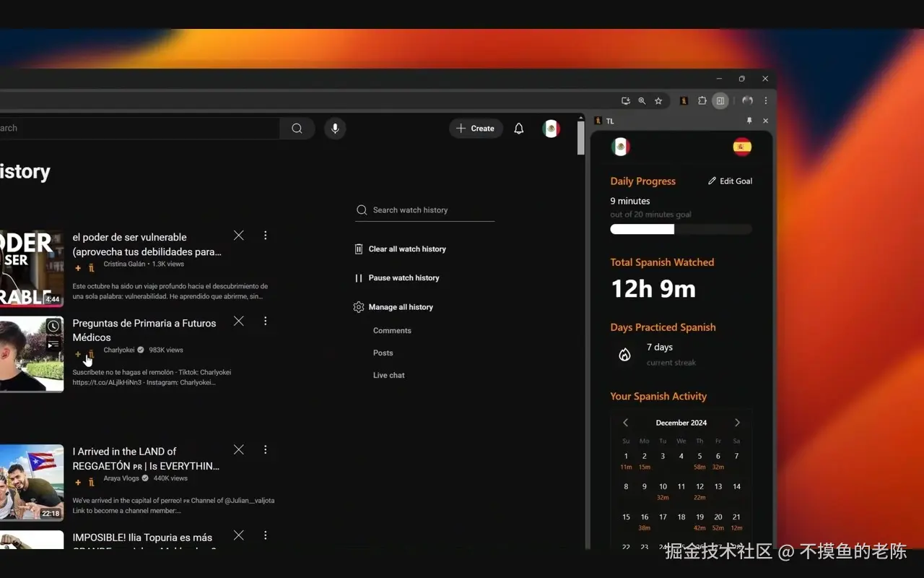Click the YouTube voice search microphone icon
Viewport: 924px width, 578px height.
coord(335,129)
